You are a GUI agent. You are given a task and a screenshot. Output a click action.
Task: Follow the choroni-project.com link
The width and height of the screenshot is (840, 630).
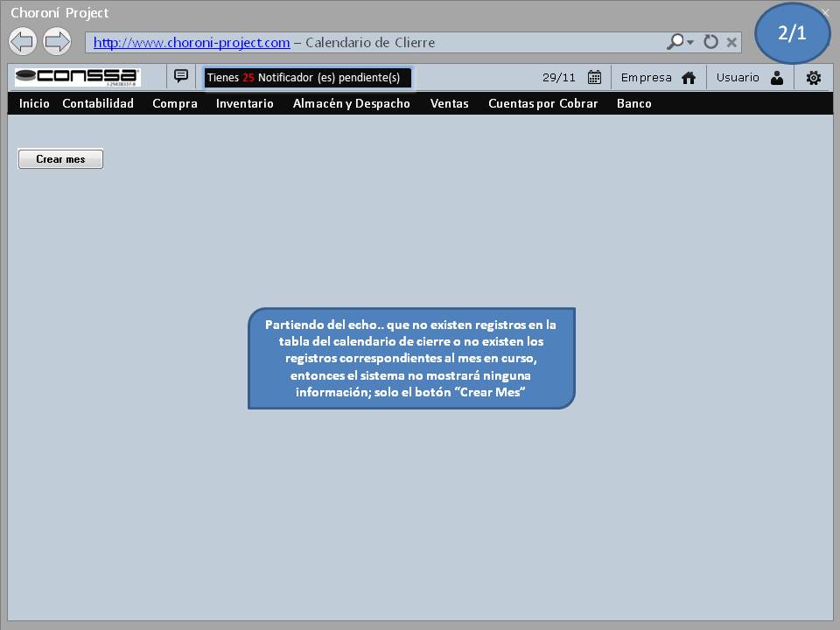pos(192,42)
